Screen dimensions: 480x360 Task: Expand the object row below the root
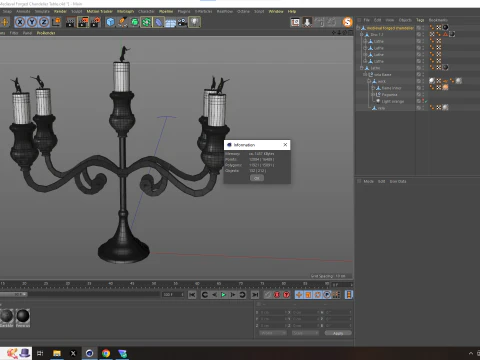pyautogui.click(x=362, y=35)
